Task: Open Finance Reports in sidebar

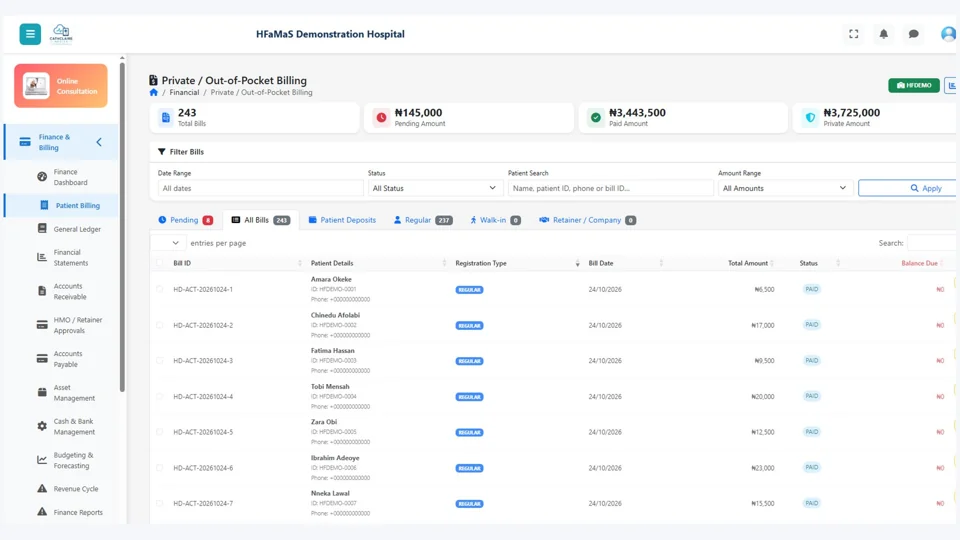Action: point(70,512)
